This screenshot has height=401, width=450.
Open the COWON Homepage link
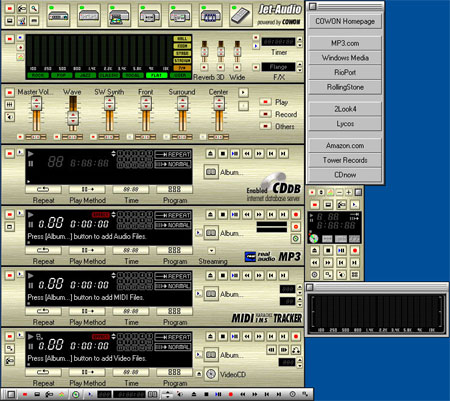(345, 21)
